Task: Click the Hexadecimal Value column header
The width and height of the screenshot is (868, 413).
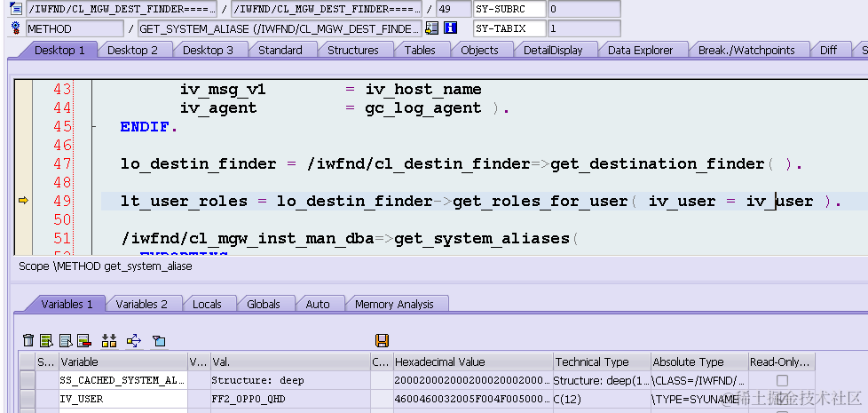Action: 473,362
